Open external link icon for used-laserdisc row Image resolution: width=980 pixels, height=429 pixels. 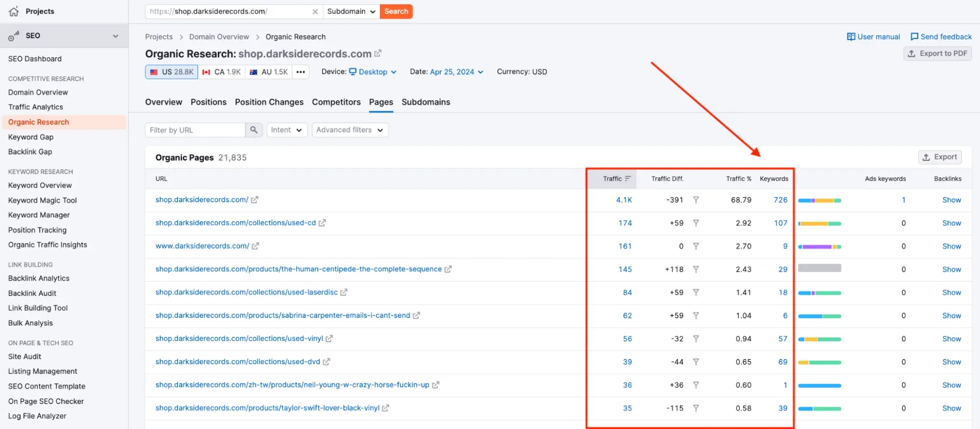344,292
